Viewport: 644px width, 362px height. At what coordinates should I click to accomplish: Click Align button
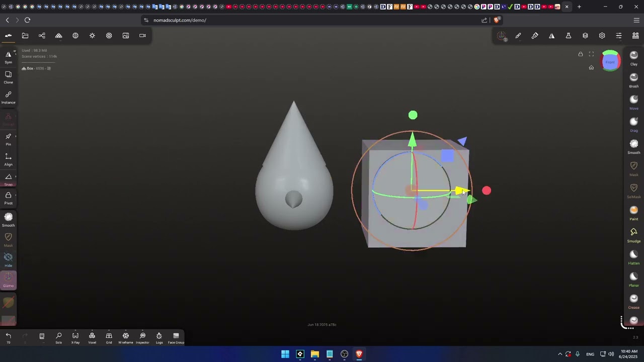9,159
